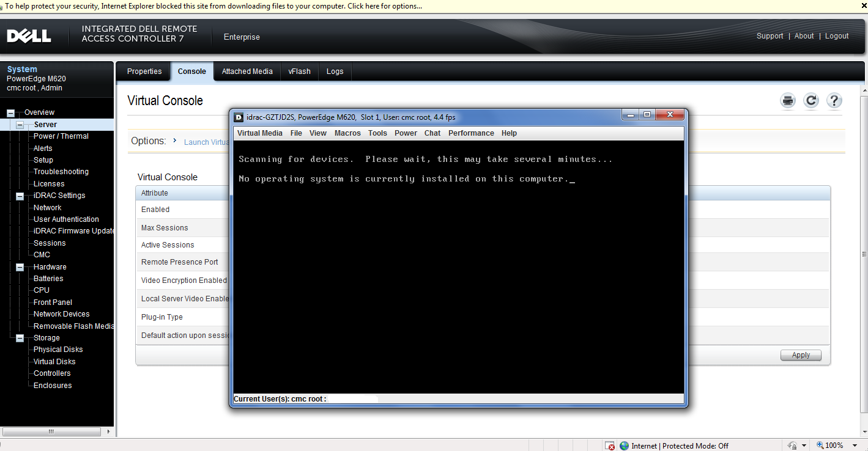Viewport: 868px width, 451px height.
Task: Click the Plug-in Type attribute
Action: point(162,317)
